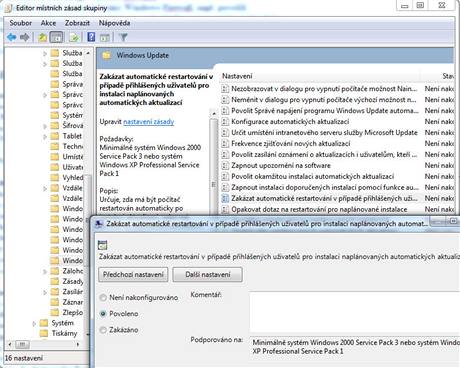
Task: Click the Filter funnel toolbar icon
Action: coord(123,37)
